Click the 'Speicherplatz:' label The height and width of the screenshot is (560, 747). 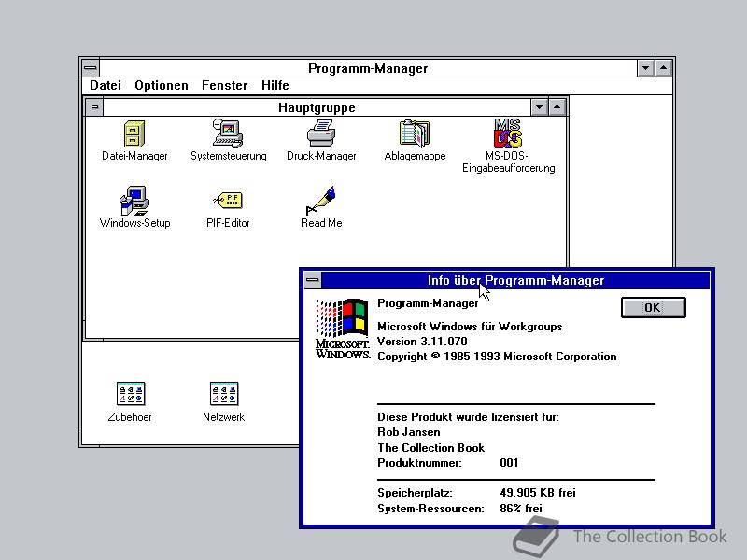click(415, 493)
